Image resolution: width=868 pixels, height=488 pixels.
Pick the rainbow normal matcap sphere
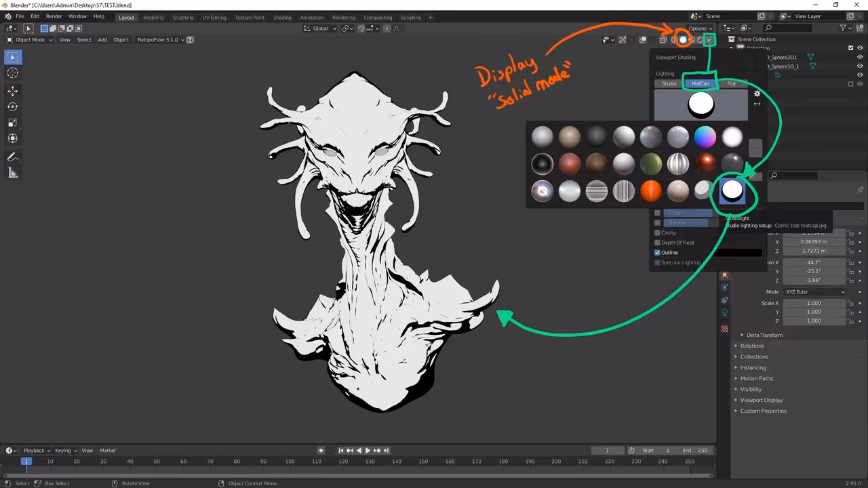[705, 137]
